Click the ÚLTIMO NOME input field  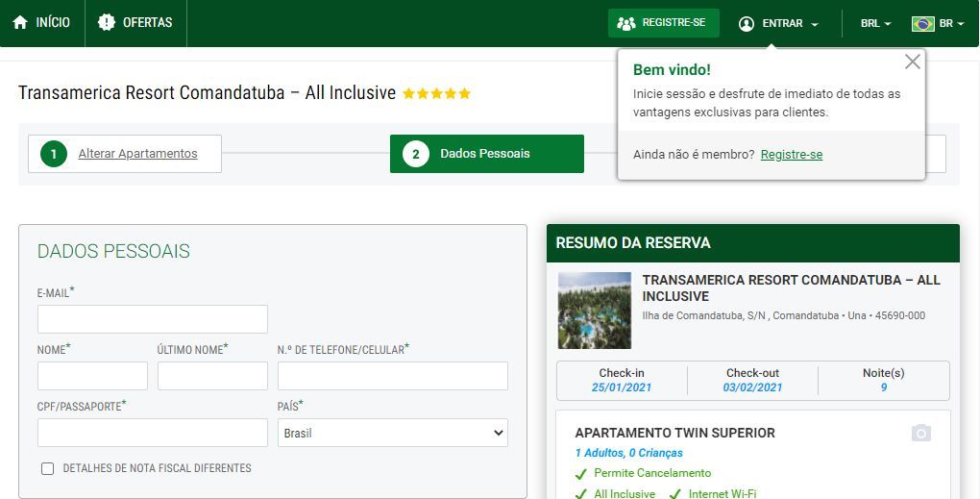212,376
